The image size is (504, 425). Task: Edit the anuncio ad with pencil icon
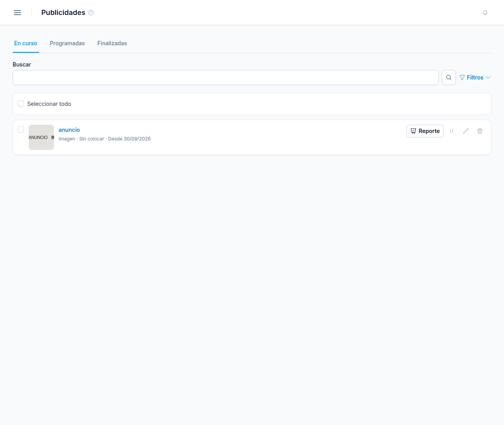click(x=466, y=131)
